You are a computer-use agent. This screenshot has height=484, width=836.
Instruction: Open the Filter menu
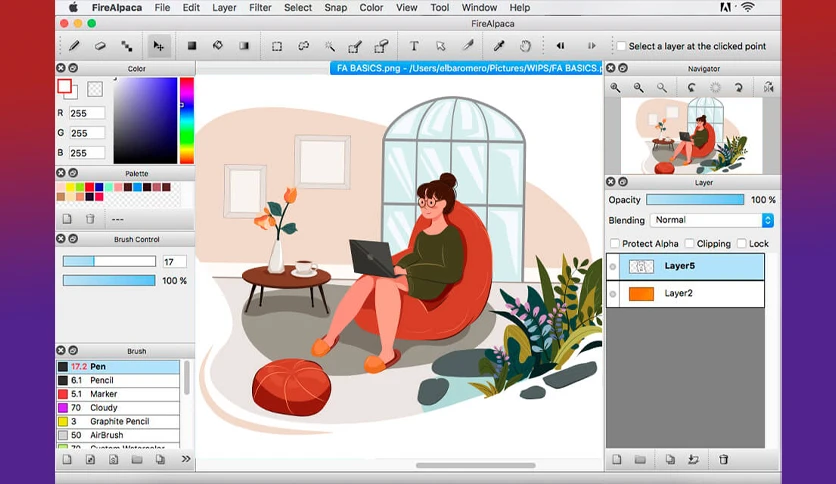click(260, 7)
